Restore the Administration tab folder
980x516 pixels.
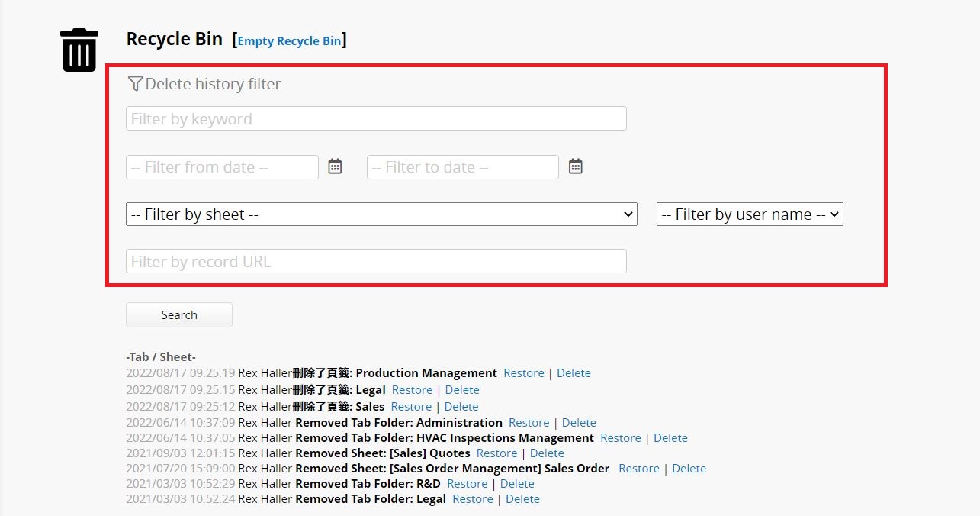pyautogui.click(x=529, y=423)
